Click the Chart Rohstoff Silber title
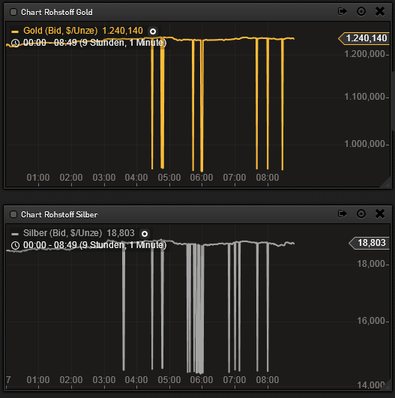The width and height of the screenshot is (395, 398). tap(59, 214)
